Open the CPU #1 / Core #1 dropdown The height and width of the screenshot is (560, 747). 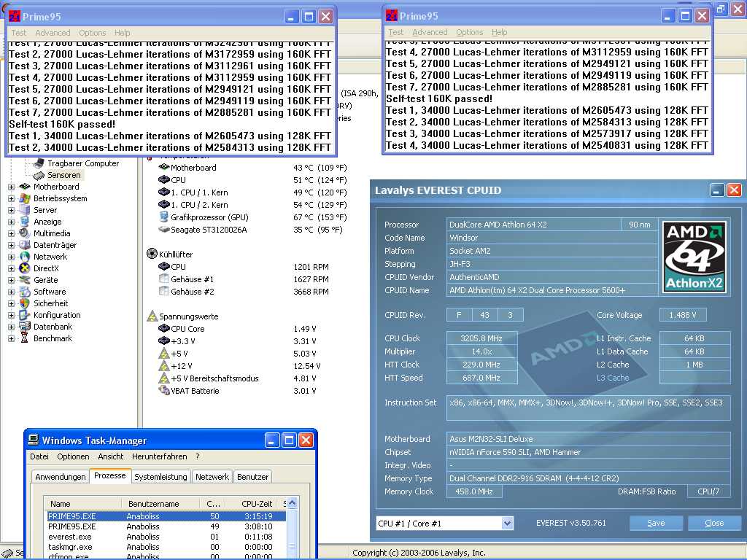[x=508, y=524]
